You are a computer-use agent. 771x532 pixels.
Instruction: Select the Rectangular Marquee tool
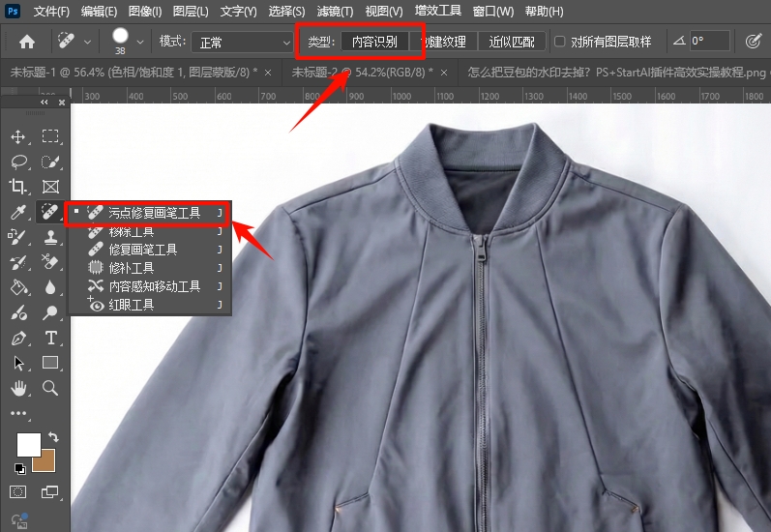point(50,136)
